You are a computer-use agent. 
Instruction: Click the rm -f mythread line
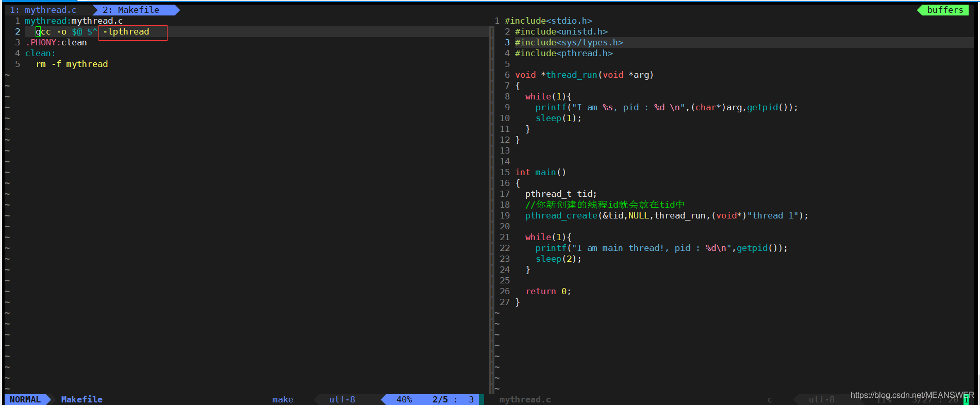point(72,64)
